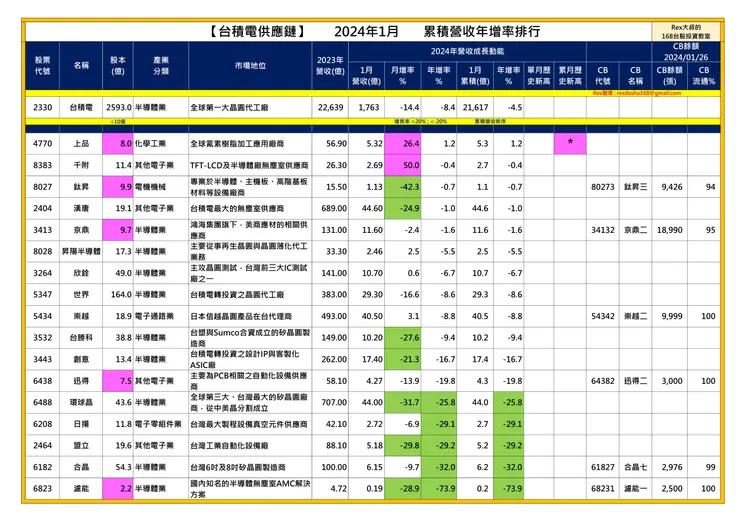Image resolution: width=740 pixels, height=523 pixels.
Task: Click the cumulative value 21,617
Action: [475, 107]
